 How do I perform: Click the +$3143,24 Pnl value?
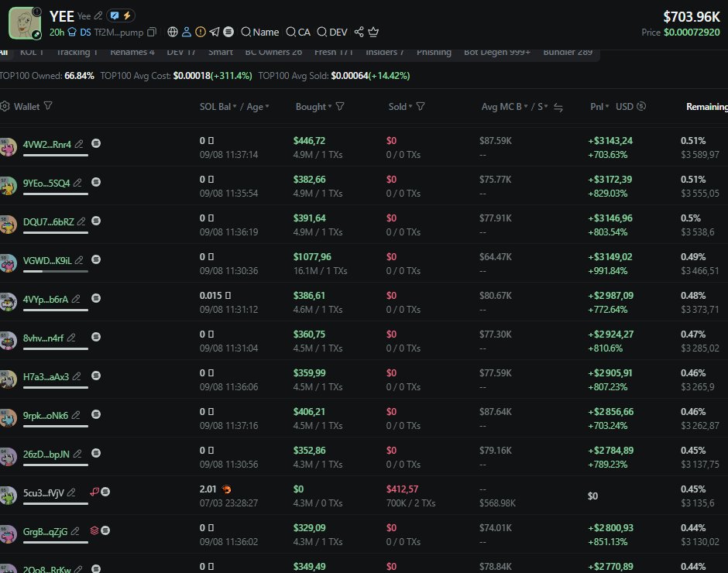click(x=610, y=141)
